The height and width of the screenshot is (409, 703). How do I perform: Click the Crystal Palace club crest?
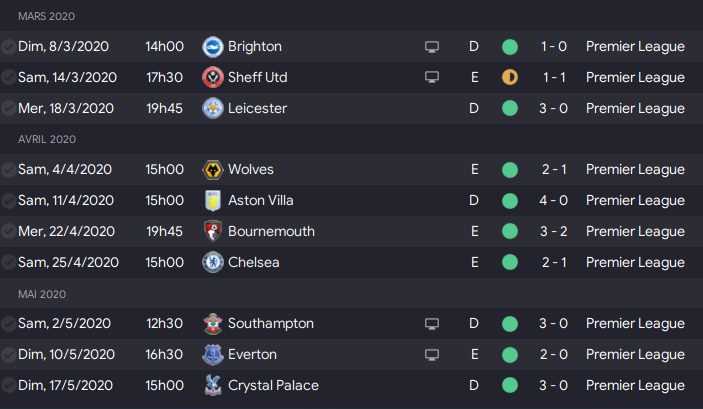pos(213,385)
